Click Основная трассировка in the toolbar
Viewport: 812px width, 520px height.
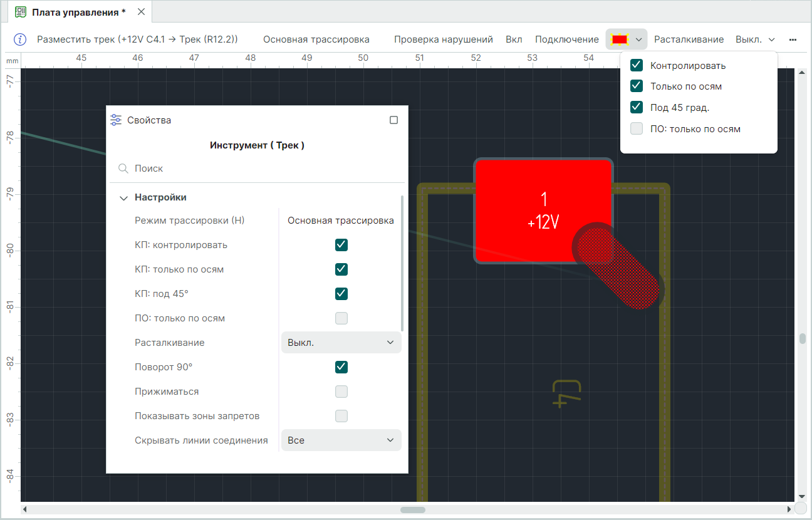[x=316, y=39]
